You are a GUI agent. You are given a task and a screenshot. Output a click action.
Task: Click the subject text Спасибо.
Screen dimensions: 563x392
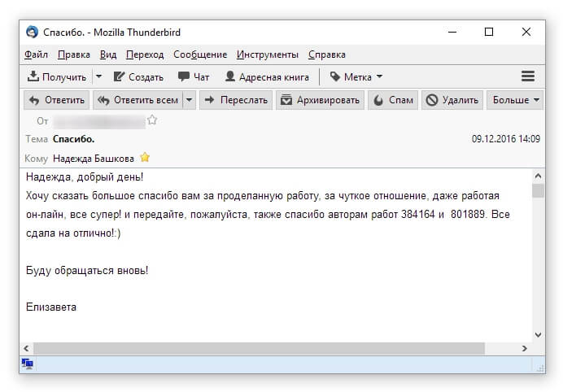pos(73,139)
